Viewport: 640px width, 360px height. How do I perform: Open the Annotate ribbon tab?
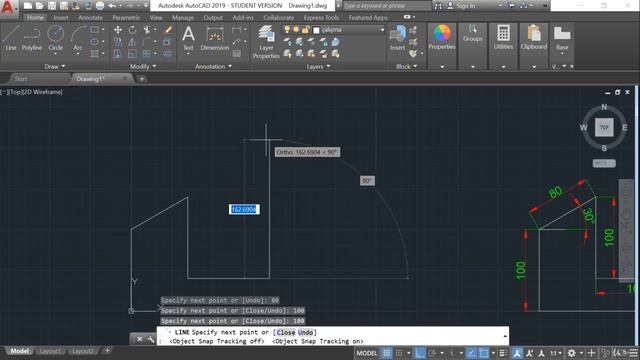tap(90, 18)
